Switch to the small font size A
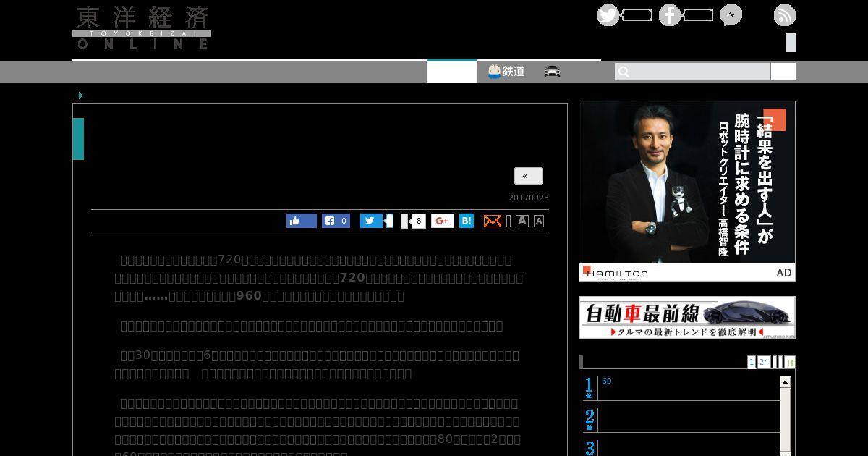The width and height of the screenshot is (868, 456). (539, 221)
